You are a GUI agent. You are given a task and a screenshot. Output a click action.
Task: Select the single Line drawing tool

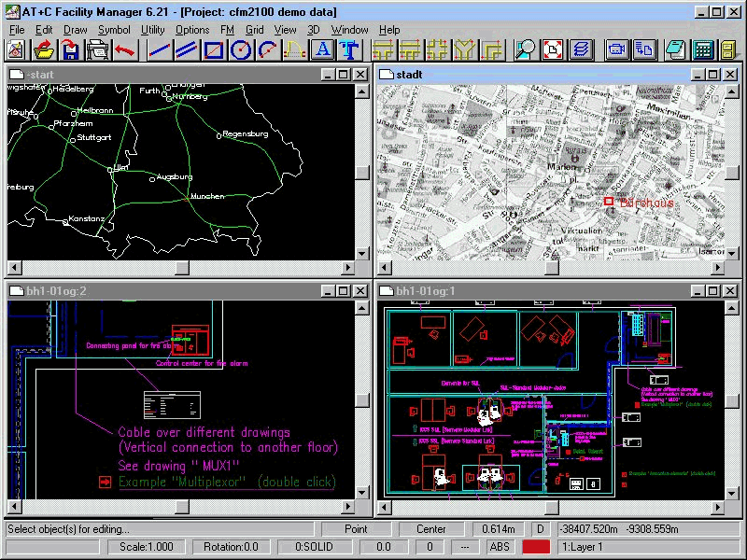click(x=160, y=49)
